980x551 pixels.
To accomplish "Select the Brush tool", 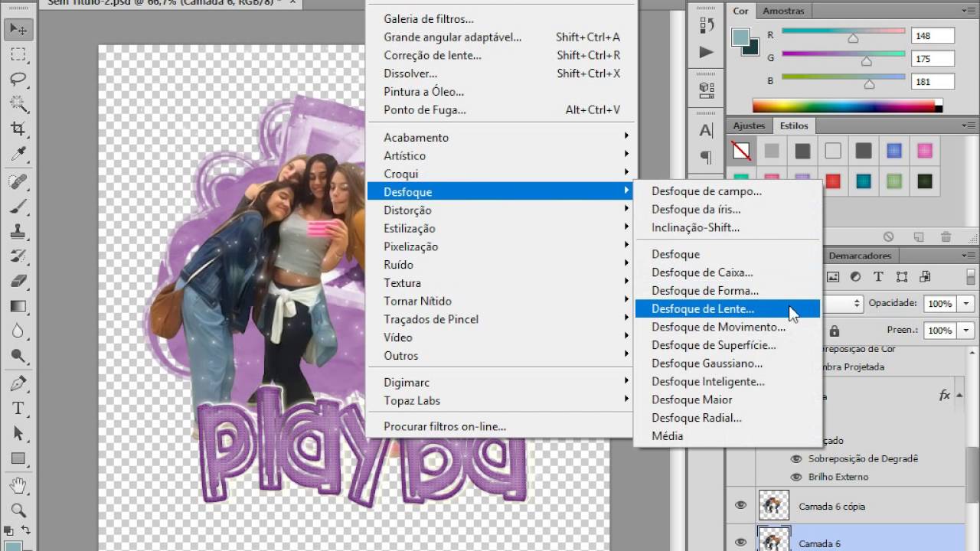I will point(18,207).
